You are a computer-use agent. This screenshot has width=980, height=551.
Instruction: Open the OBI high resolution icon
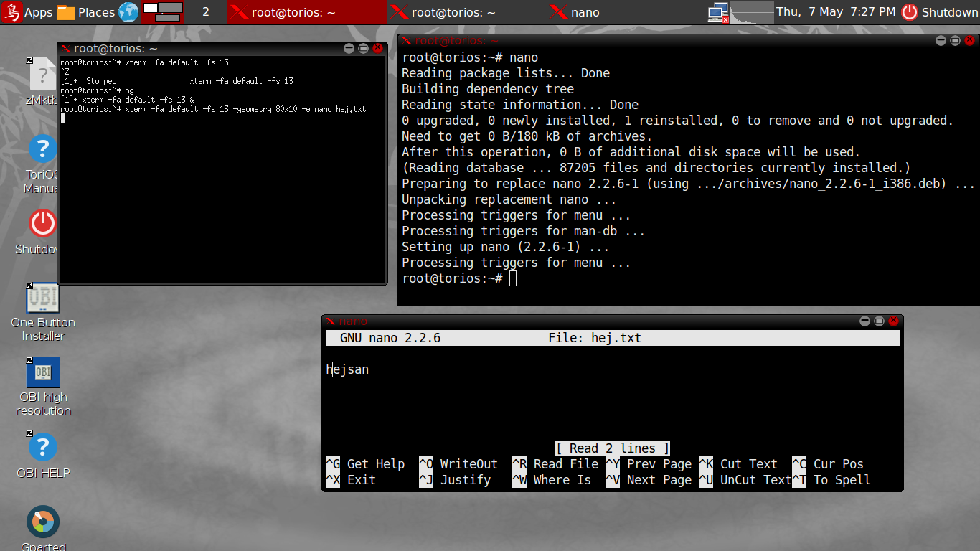[x=43, y=372]
